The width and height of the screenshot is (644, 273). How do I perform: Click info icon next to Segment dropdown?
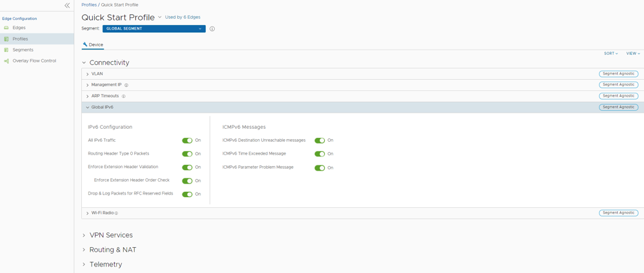tap(212, 29)
